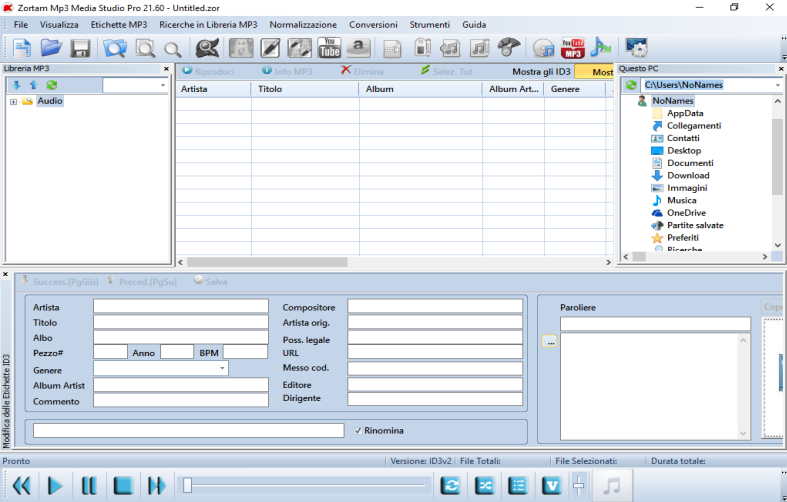The width and height of the screenshot is (787, 502).
Task: Toggle repeat mode in the player bar
Action: pyautogui.click(x=451, y=485)
